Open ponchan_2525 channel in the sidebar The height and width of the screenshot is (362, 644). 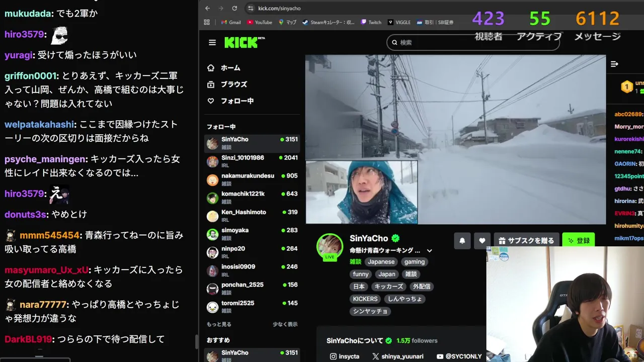click(x=252, y=289)
